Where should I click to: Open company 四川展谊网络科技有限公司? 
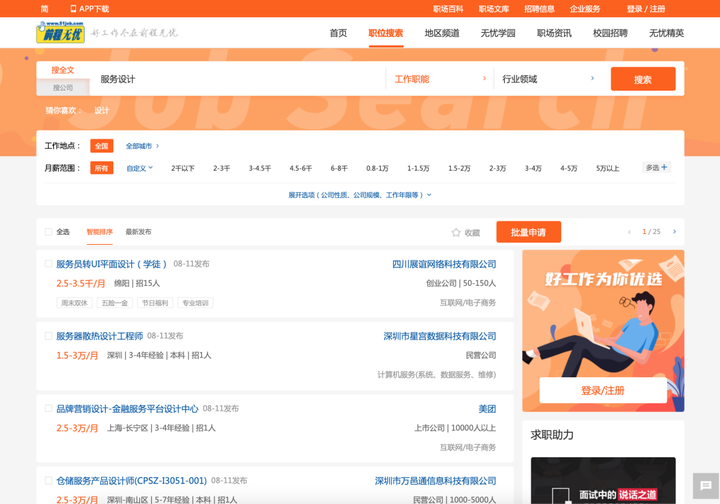coord(444,264)
